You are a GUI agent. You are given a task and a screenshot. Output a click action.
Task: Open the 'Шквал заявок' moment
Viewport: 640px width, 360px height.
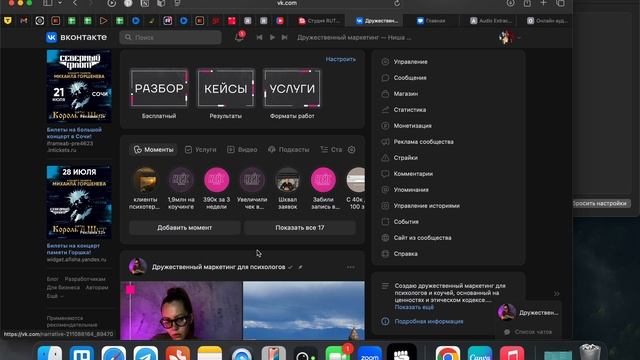point(287,180)
